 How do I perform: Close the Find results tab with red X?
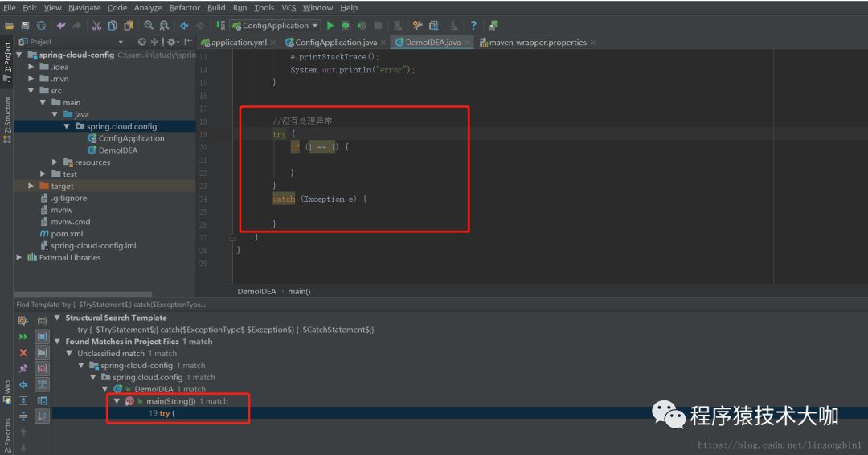click(23, 353)
